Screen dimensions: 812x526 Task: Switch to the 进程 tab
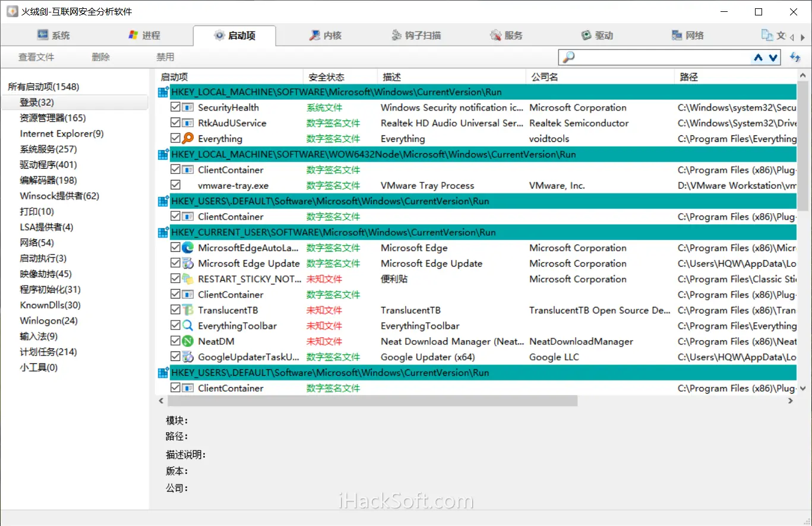pyautogui.click(x=144, y=36)
